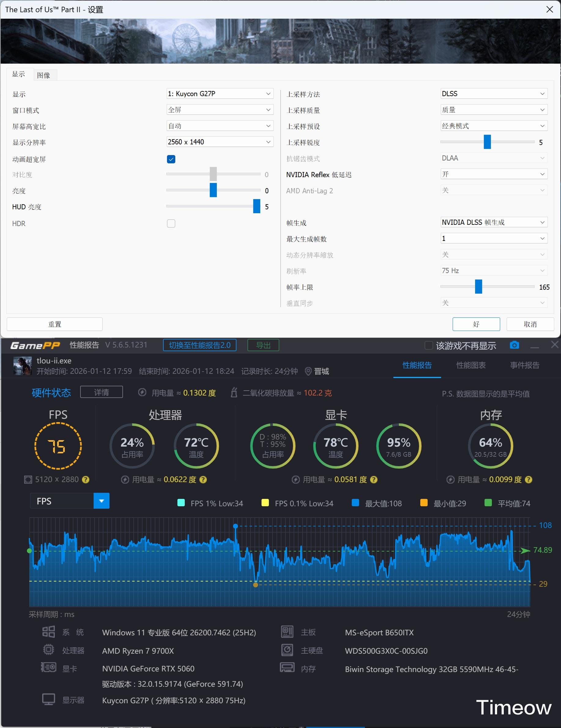561x728 pixels.
Task: Open the 上采样质量 dropdown set to 质量
Action: click(494, 110)
